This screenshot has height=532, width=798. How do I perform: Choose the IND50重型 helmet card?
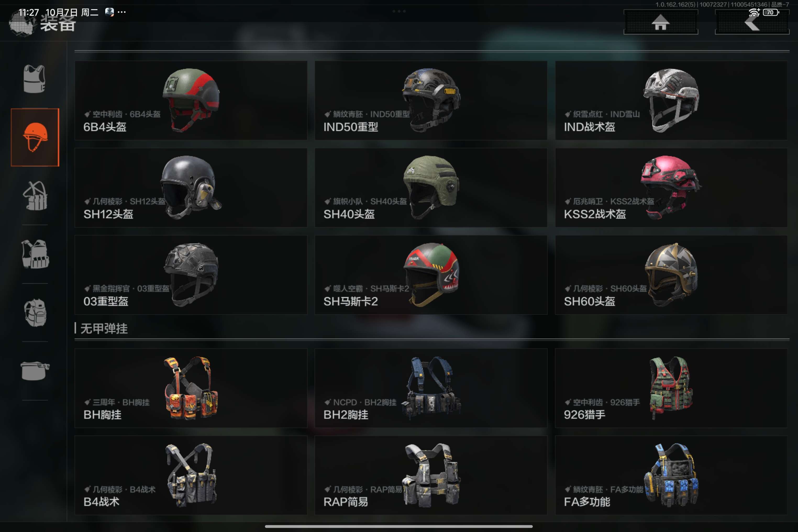point(431,101)
